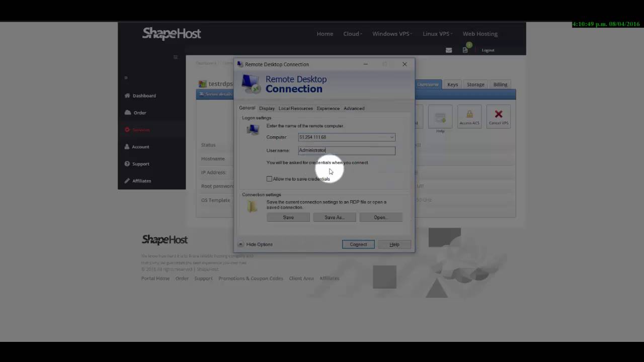Click the Save As... button

click(x=335, y=217)
